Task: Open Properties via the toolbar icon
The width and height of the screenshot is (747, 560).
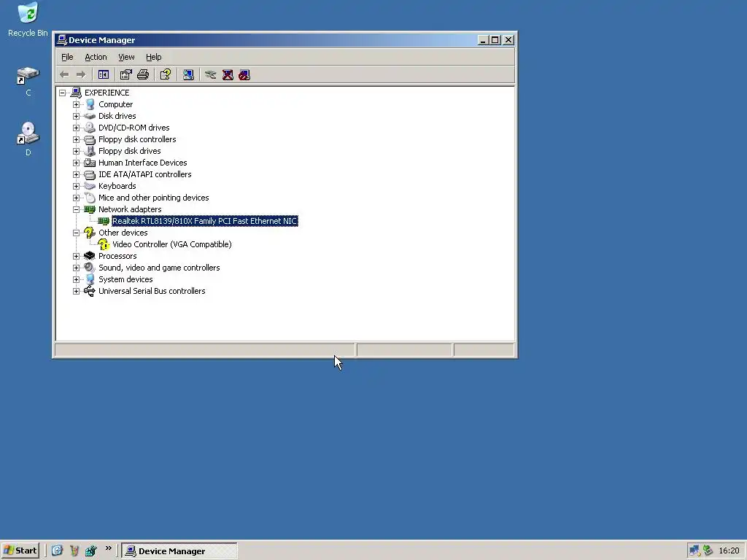Action: [125, 75]
